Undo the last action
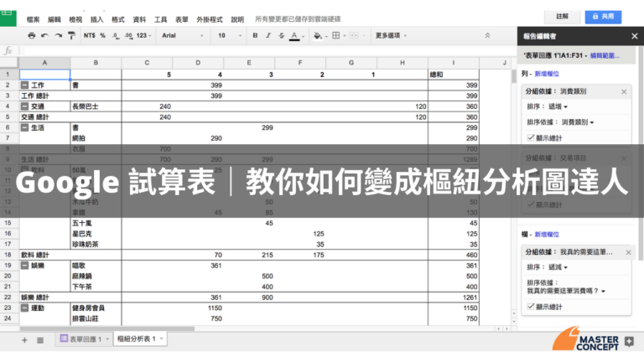Image resolution: width=644 pixels, height=362 pixels. (x=44, y=36)
